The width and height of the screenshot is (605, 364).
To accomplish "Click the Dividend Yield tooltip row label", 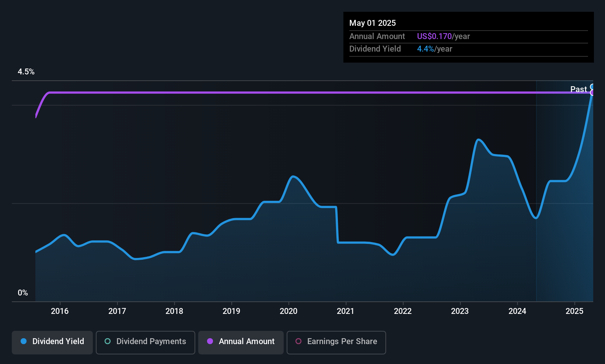I will click(375, 49).
